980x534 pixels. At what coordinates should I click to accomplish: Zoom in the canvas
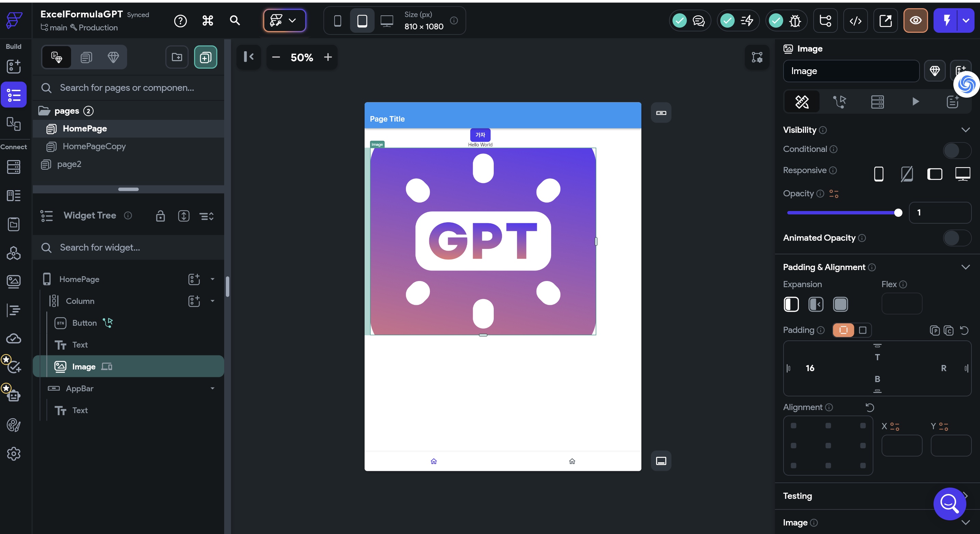tap(328, 57)
